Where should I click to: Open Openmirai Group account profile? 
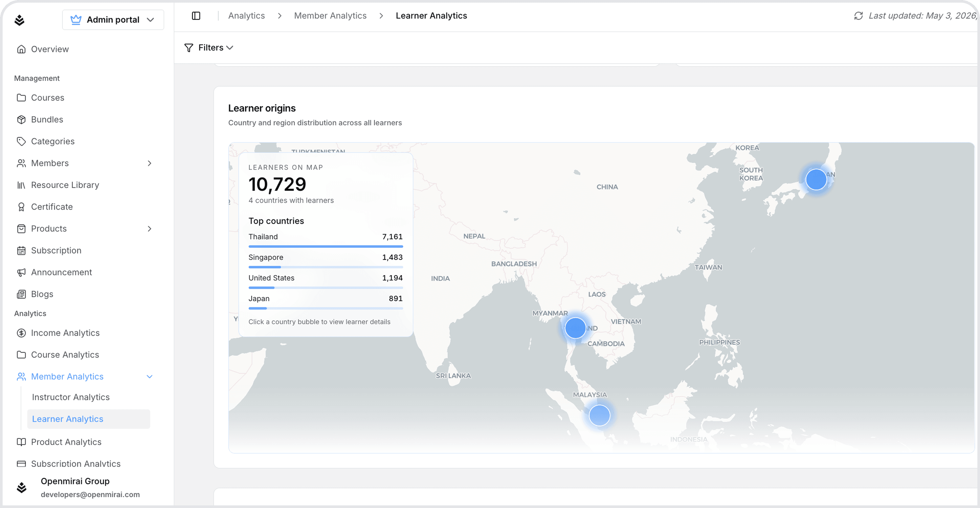pyautogui.click(x=90, y=487)
